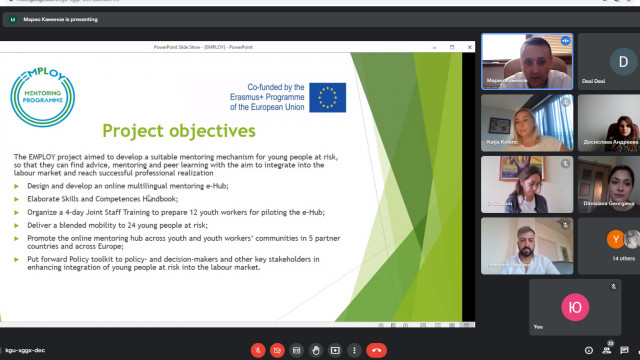Click the muted mic icon on Katja's tile

[x=565, y=102]
